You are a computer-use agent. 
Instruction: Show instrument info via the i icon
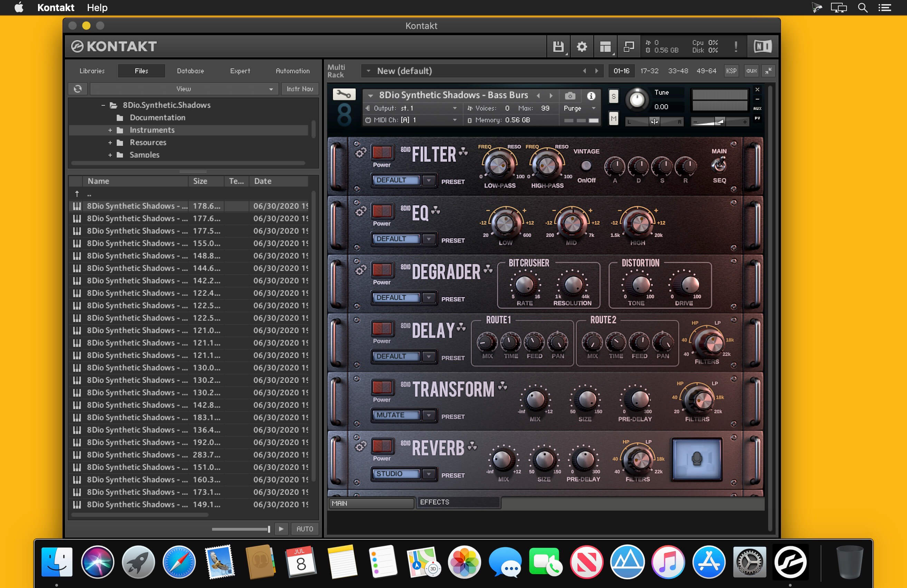591,96
